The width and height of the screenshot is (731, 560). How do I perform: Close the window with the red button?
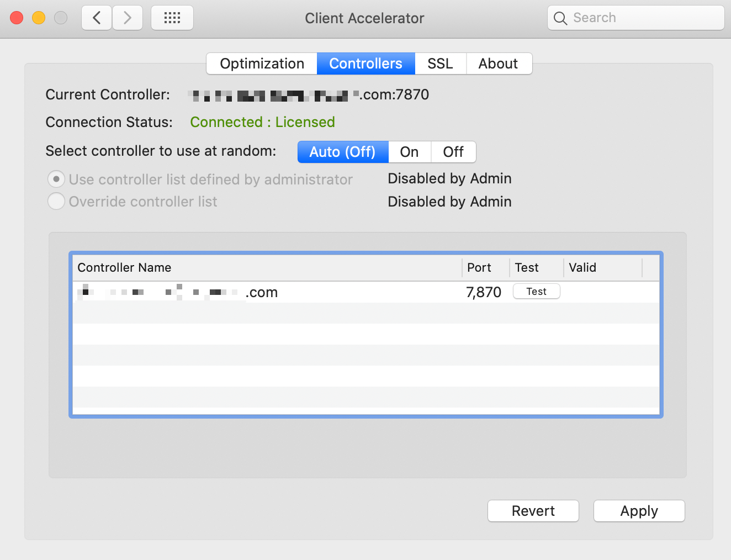click(17, 18)
